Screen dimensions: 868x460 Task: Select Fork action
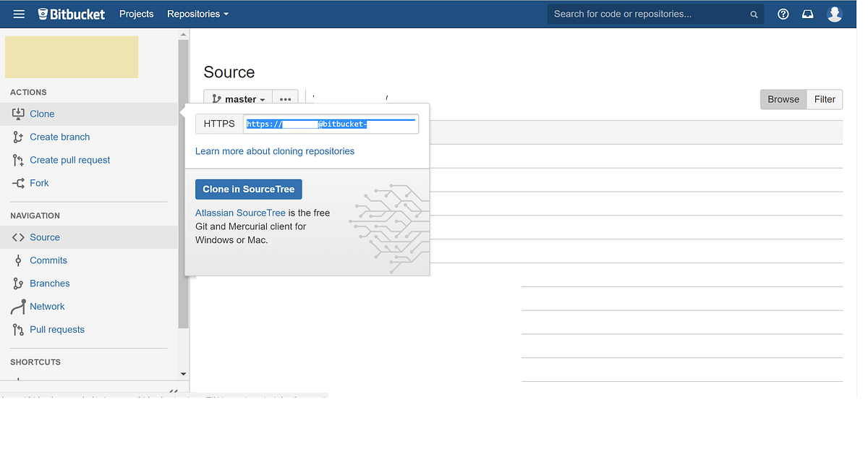click(x=39, y=183)
